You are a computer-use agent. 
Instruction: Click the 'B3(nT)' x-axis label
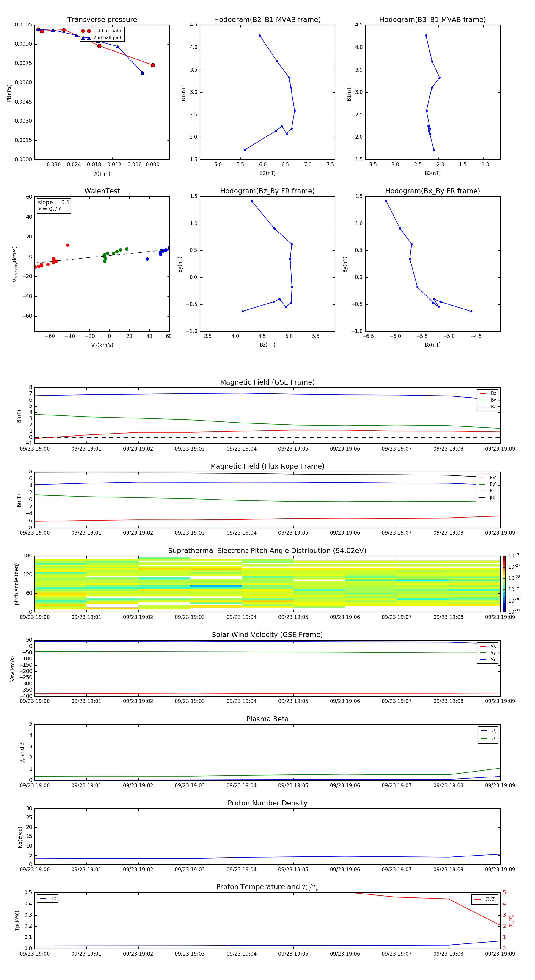(x=432, y=173)
